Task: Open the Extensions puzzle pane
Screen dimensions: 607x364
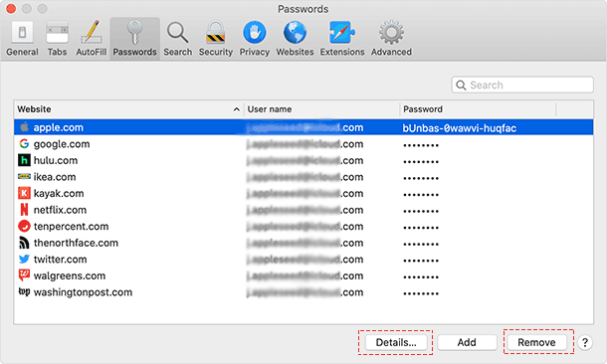Action: coord(342,39)
